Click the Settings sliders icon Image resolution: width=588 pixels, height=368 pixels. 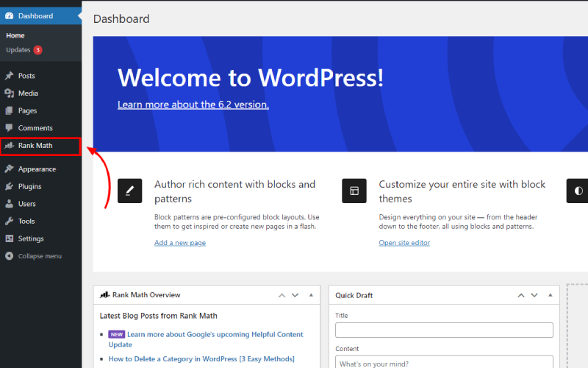coord(9,238)
